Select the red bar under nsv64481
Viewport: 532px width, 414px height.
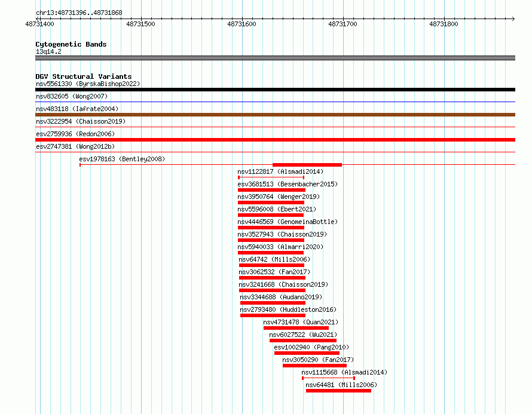click(x=338, y=391)
